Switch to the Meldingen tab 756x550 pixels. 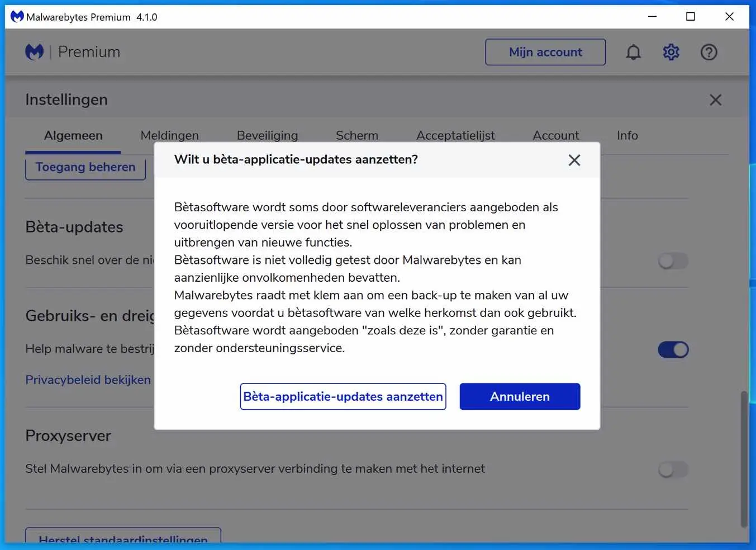coord(169,135)
